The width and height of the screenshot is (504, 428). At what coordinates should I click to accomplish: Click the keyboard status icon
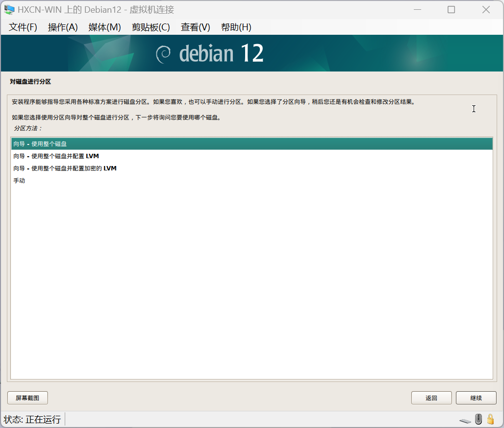[465, 421]
